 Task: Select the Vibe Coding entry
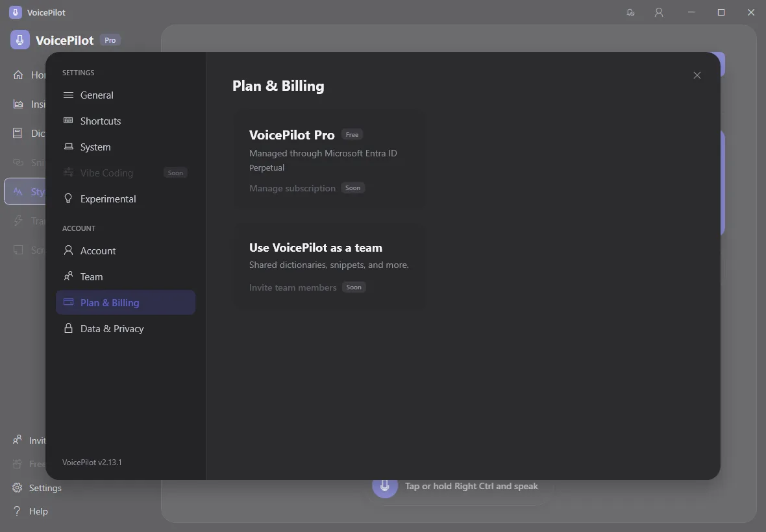(125, 173)
